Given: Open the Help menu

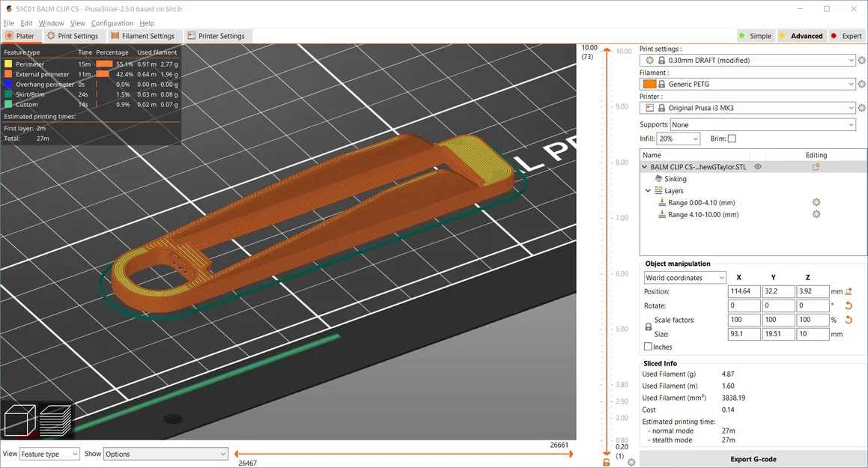Looking at the screenshot, I should 147,23.
